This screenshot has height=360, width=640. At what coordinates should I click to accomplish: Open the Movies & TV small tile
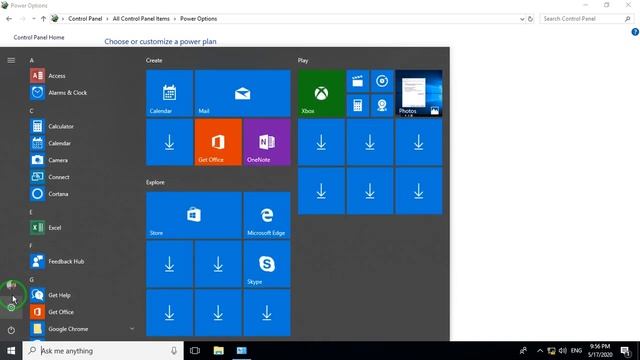click(x=358, y=81)
